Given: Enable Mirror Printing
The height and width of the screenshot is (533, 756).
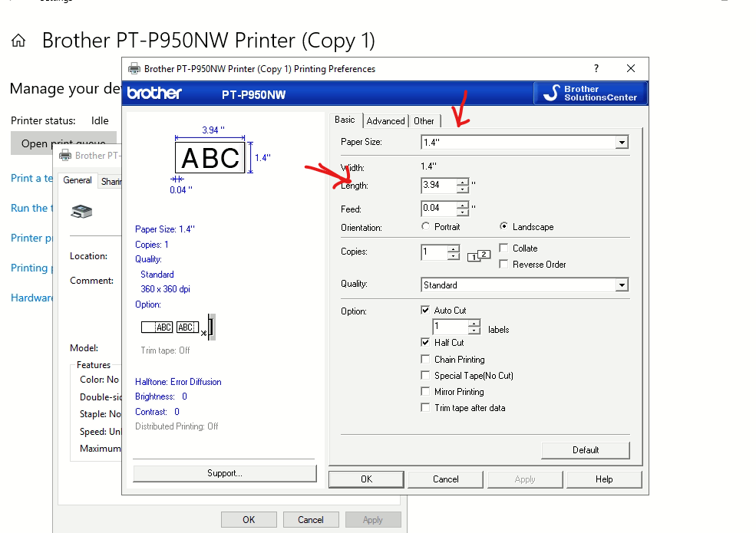Looking at the screenshot, I should click(425, 391).
